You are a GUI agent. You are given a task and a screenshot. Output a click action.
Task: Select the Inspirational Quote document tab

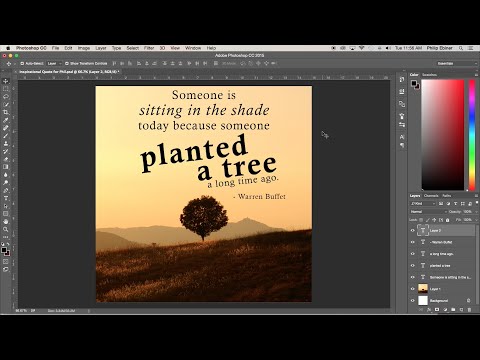coord(69,72)
